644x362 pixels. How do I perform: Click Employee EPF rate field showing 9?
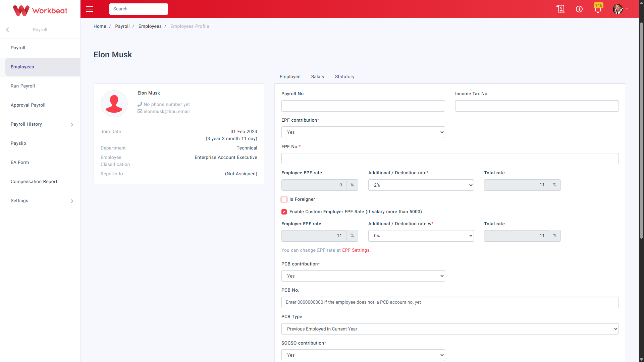314,185
